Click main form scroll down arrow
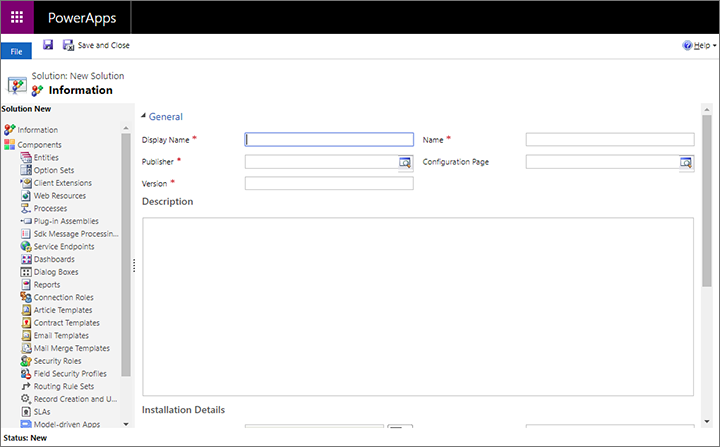This screenshot has height=447, width=720. coord(707,421)
